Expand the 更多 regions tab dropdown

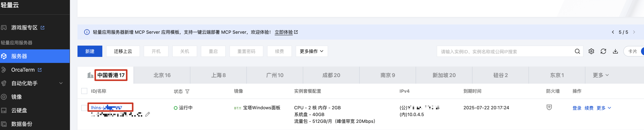601,75
